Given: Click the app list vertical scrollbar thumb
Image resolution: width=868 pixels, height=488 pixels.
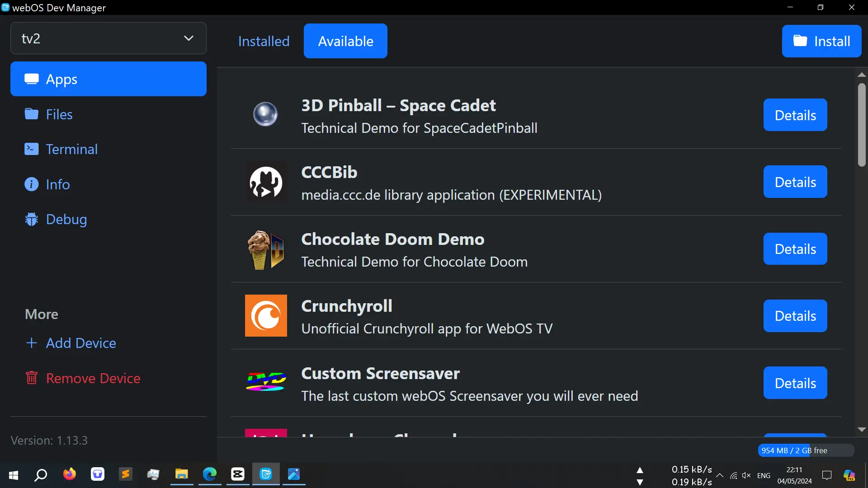Looking at the screenshot, I should click(x=862, y=125).
